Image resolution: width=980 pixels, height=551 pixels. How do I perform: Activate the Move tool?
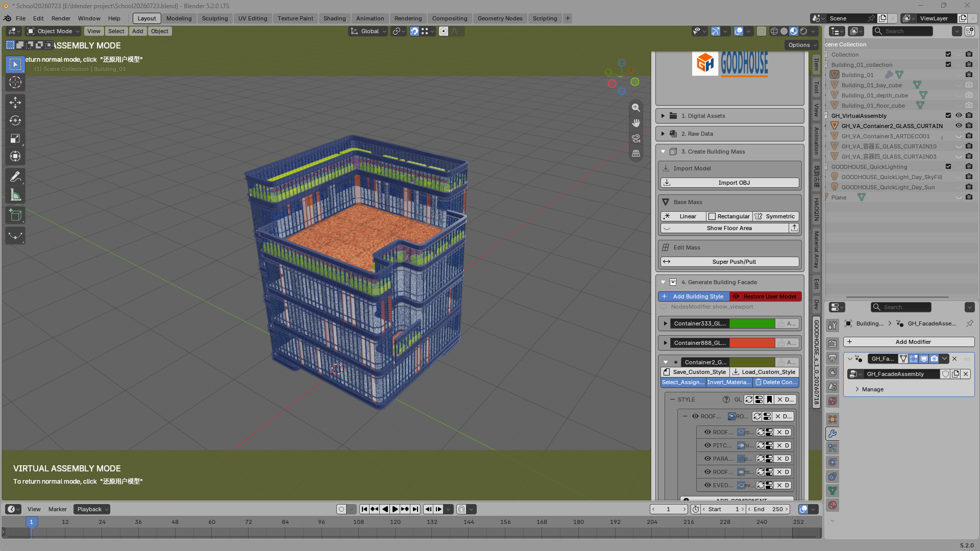15,103
